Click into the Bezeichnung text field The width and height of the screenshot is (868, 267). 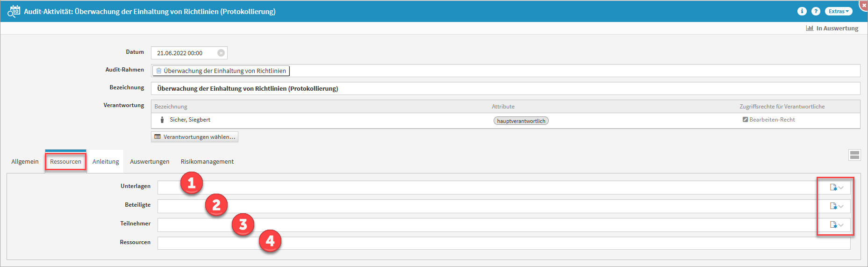(505, 88)
